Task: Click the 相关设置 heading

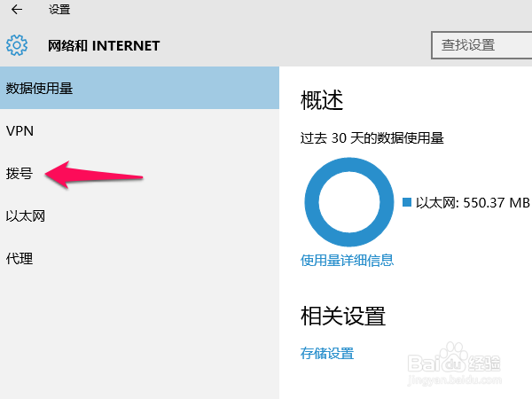Action: [343, 315]
